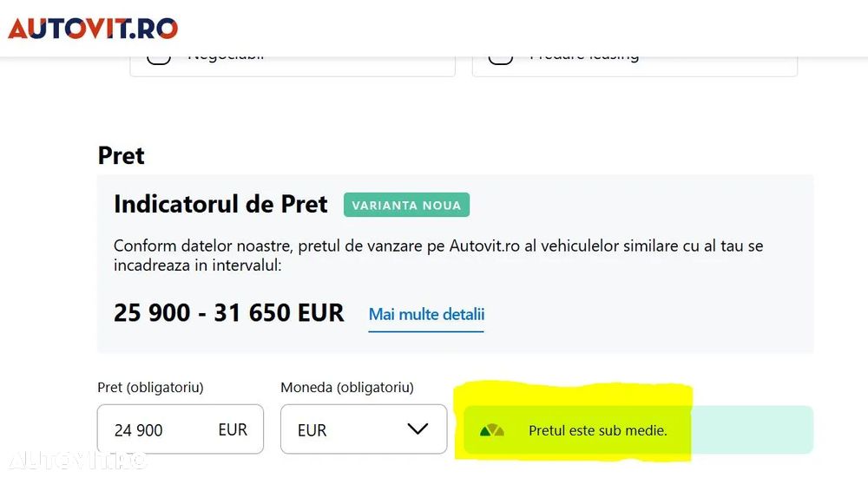Click the price gauge indicator icon

(x=491, y=430)
